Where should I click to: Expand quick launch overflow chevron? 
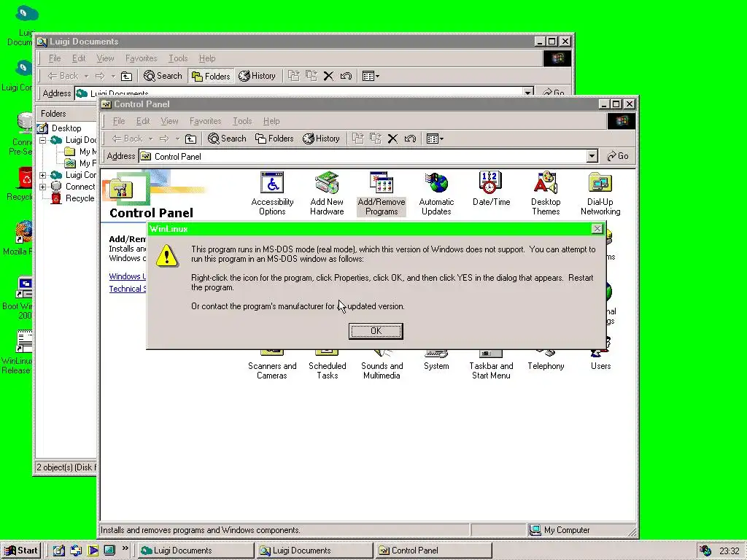[x=125, y=548]
